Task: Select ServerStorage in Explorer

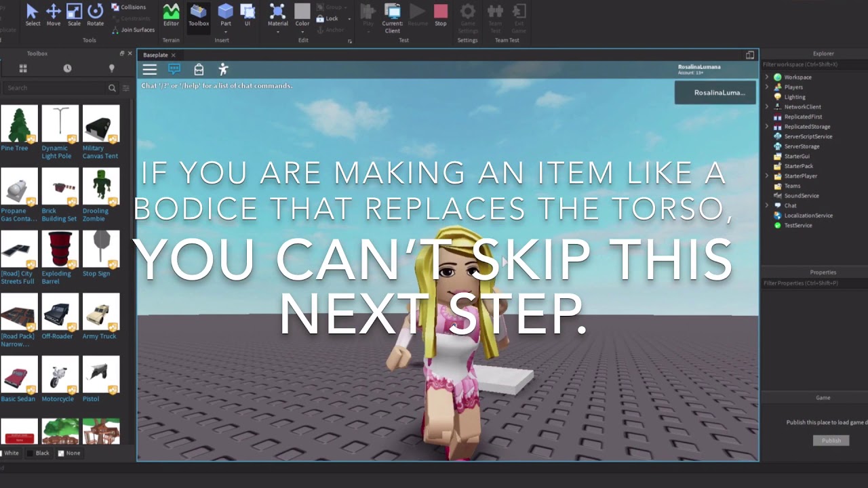Action: click(802, 146)
